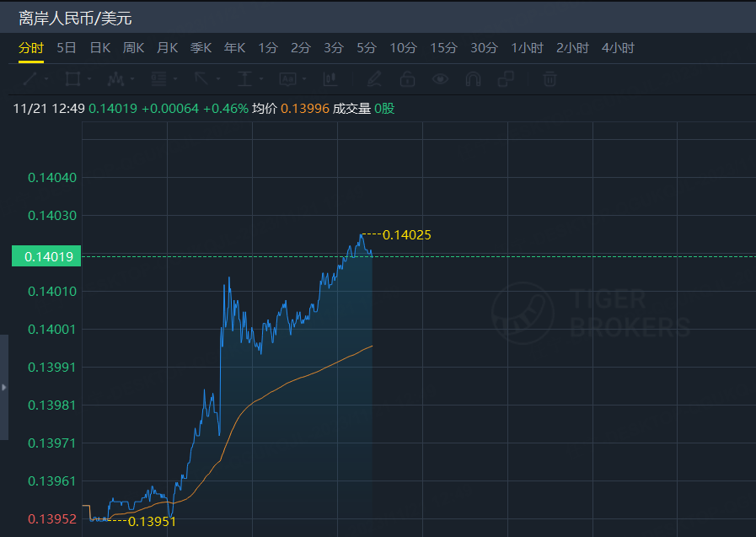Viewport: 756px width, 537px height.
Task: Select the rectangle shape tool
Action: pyautogui.click(x=72, y=78)
